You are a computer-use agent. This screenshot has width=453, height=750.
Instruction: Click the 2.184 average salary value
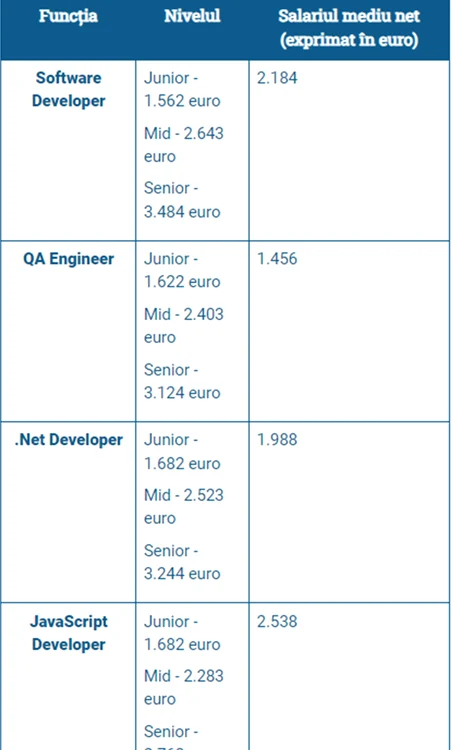coord(277,78)
